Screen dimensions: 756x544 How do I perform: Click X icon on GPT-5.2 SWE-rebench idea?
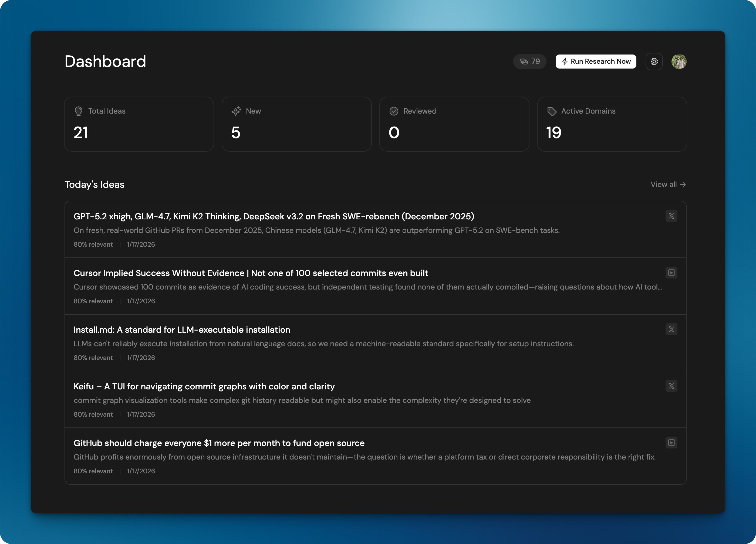pyautogui.click(x=671, y=216)
